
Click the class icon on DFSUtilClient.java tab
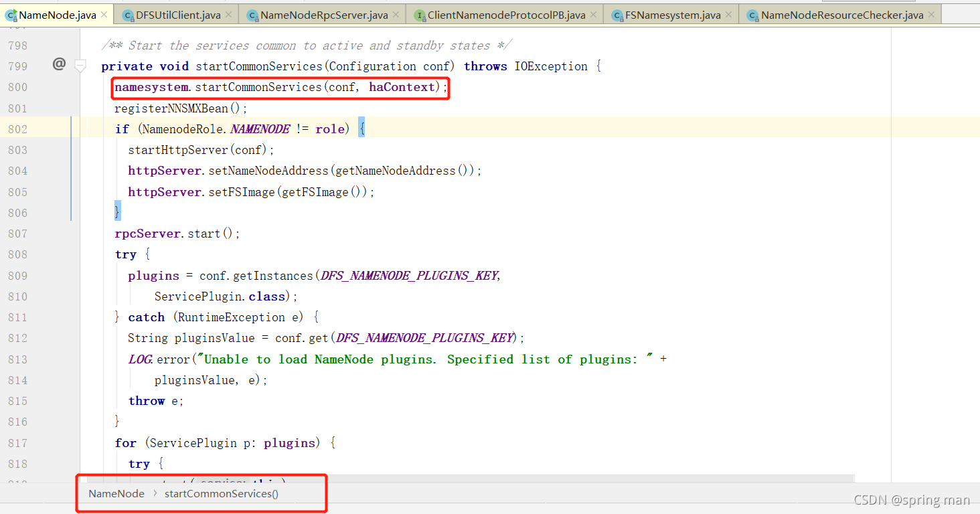(x=128, y=15)
